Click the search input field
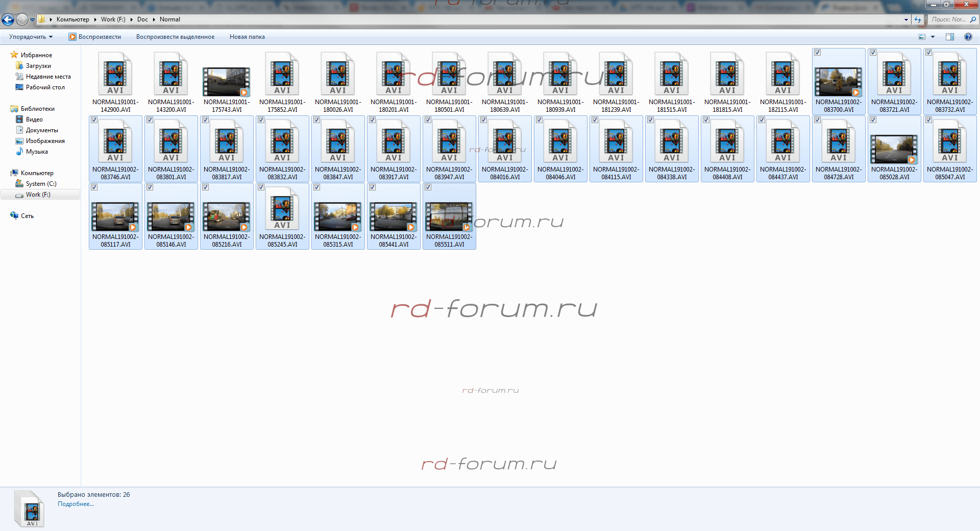This screenshot has height=531, width=980. [948, 19]
